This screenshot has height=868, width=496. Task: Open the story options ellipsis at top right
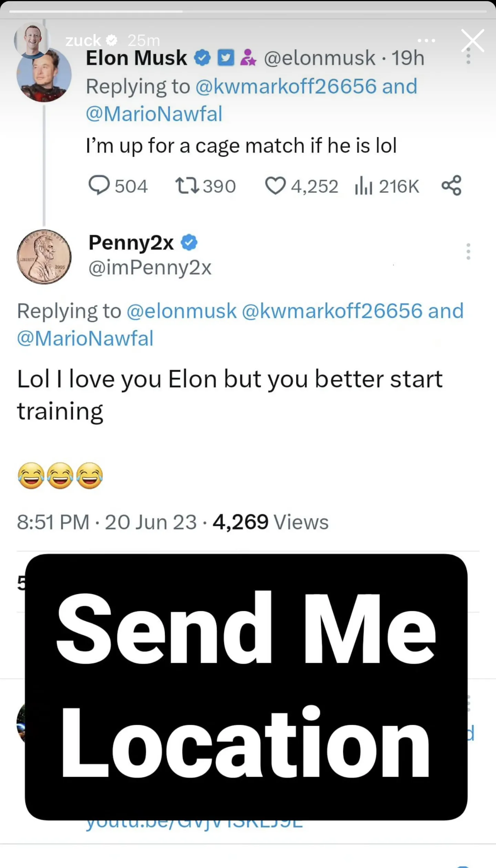(x=426, y=40)
